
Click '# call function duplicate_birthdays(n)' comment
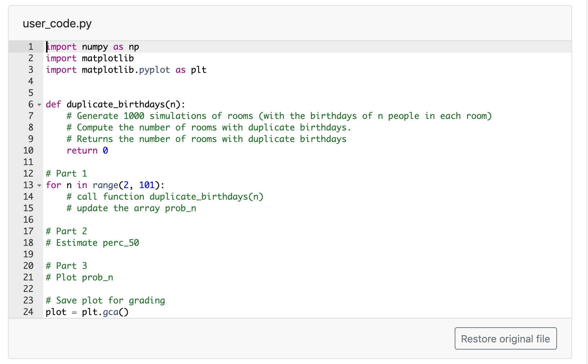pos(165,197)
